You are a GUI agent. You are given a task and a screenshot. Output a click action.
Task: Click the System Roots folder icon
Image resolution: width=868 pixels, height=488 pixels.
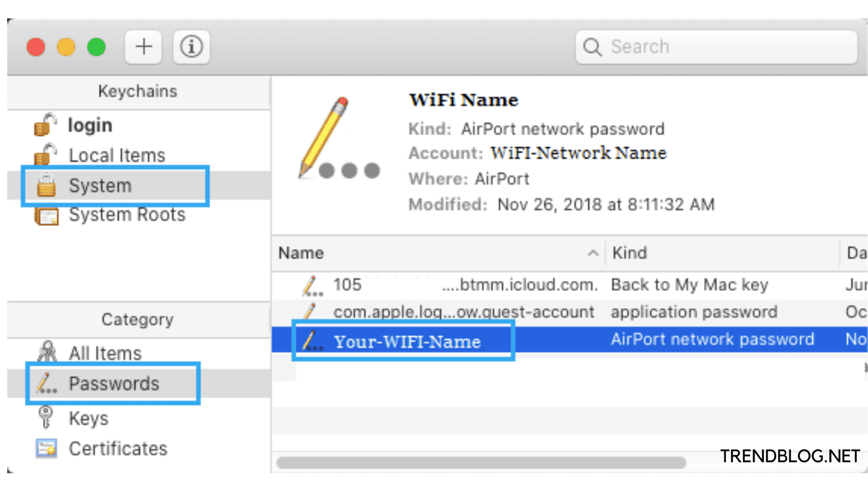click(x=46, y=216)
